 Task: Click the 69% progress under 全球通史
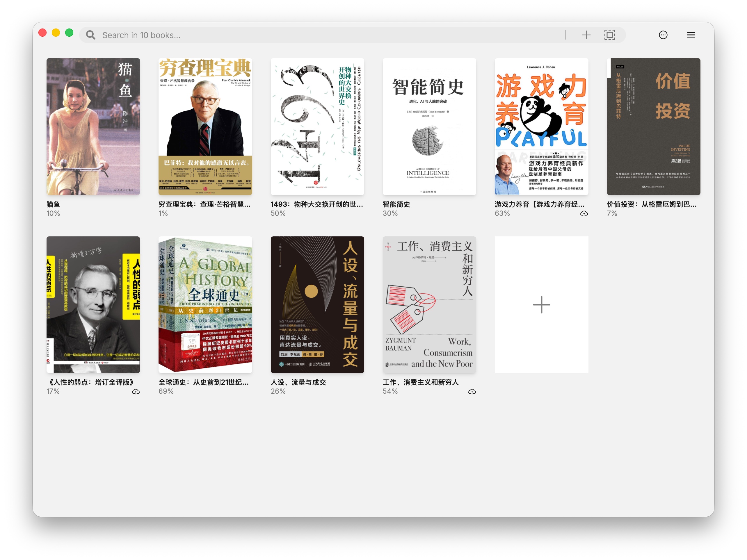pyautogui.click(x=166, y=391)
